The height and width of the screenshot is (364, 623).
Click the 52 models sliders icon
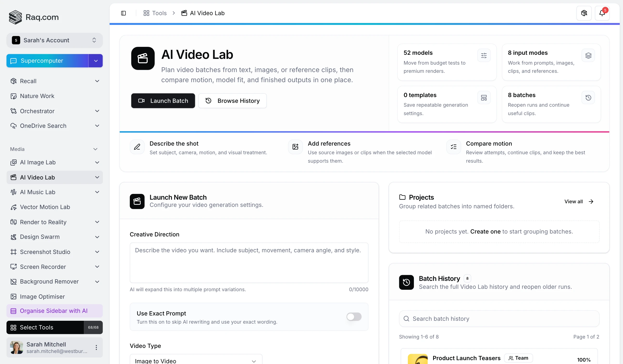[x=484, y=56]
